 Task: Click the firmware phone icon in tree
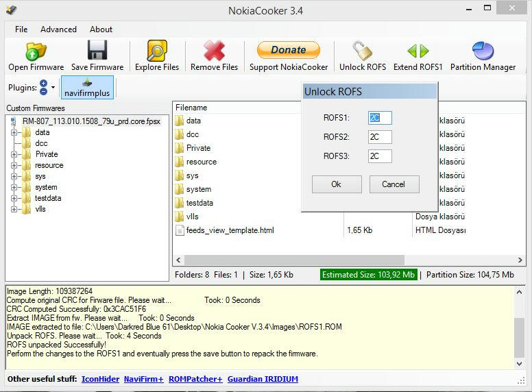pos(13,121)
